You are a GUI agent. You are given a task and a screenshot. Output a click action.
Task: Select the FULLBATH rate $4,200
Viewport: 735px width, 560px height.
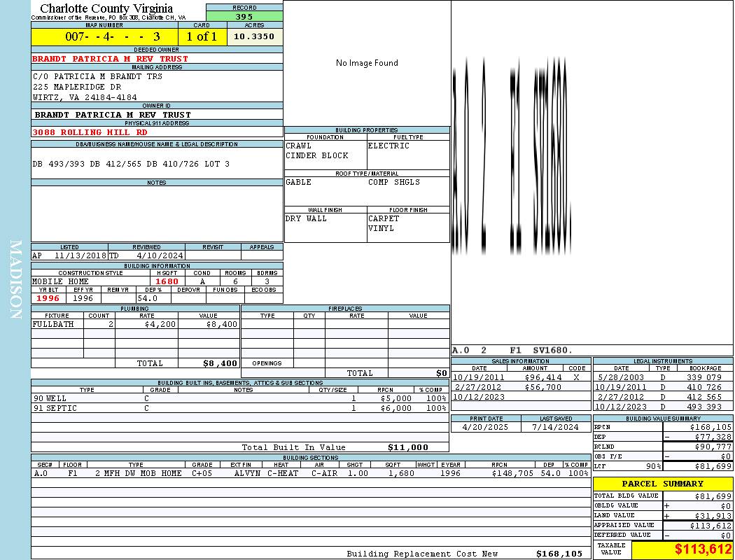160,324
